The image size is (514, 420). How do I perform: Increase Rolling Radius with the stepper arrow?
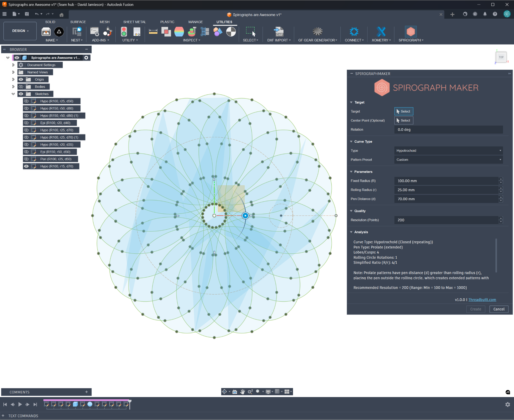pyautogui.click(x=501, y=188)
